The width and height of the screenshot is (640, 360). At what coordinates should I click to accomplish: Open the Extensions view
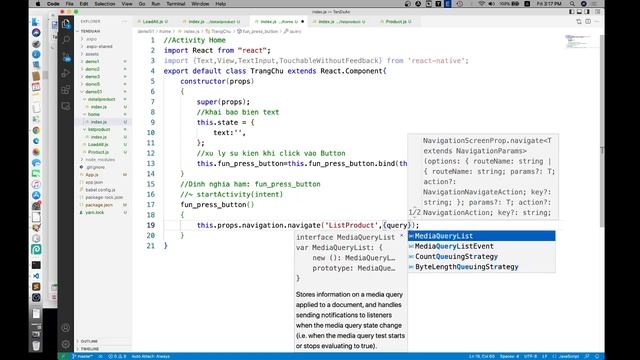click(x=66, y=90)
